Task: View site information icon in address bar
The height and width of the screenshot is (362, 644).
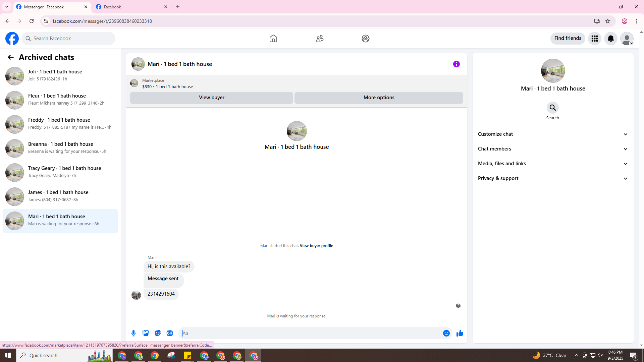Action: 46,21
